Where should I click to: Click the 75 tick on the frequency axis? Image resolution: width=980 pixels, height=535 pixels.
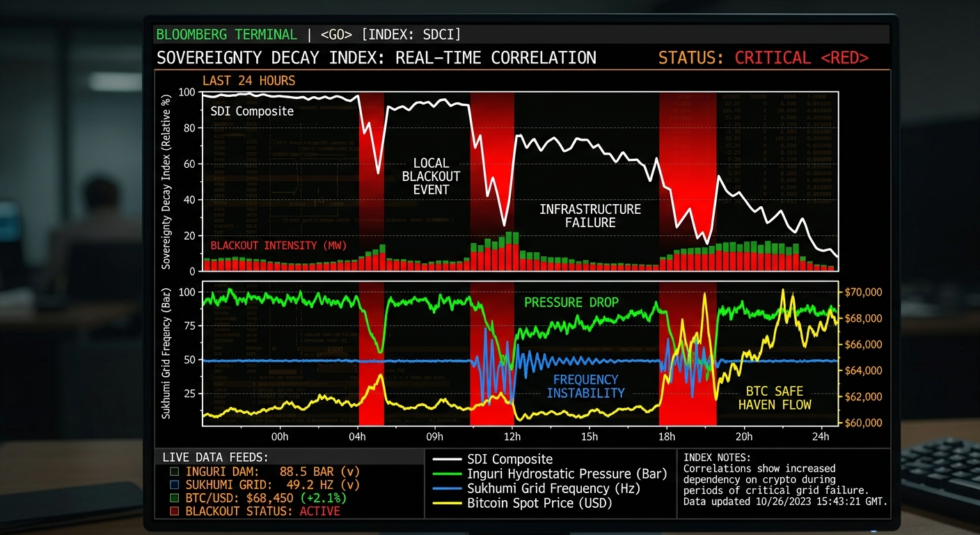[189, 325]
